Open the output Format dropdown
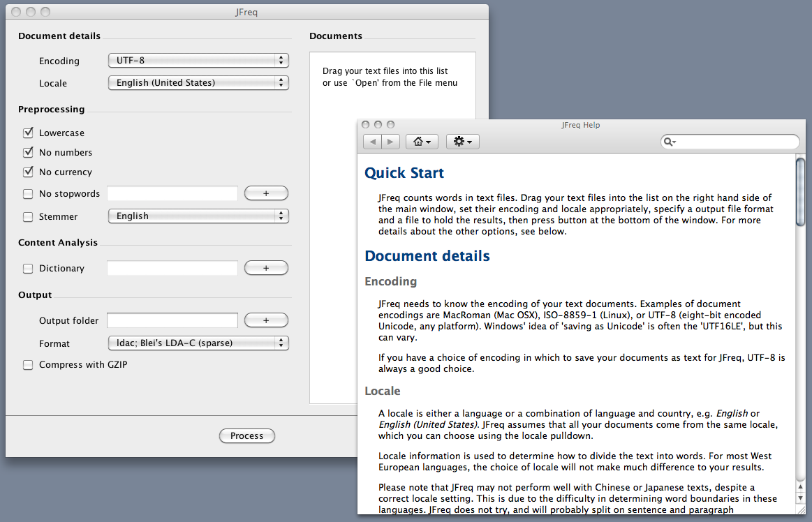Screen dimensions: 812x522 tap(198, 343)
